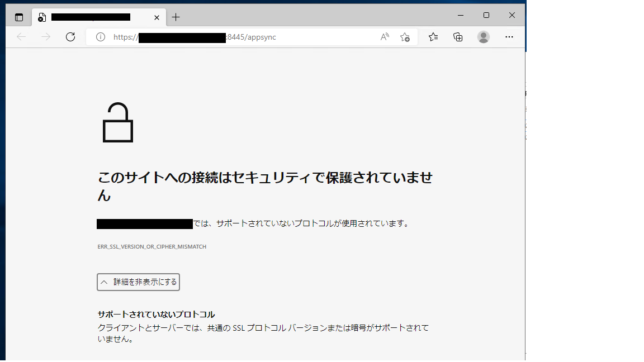Add this page to favorites
The height and width of the screenshot is (362, 644).
405,37
